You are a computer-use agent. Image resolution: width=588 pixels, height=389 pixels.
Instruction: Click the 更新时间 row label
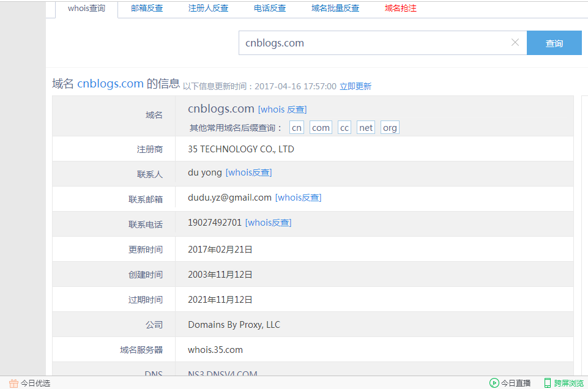(146, 250)
